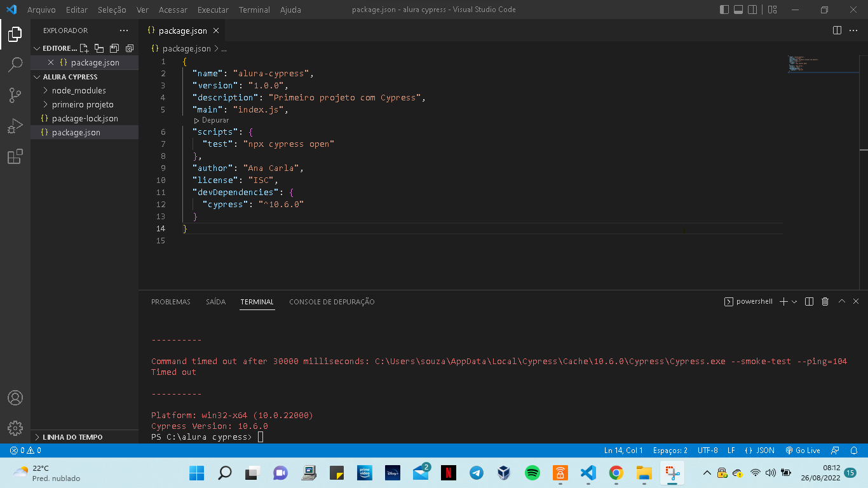Image resolution: width=868 pixels, height=488 pixels.
Task: Open the Editar menu
Action: (x=77, y=10)
